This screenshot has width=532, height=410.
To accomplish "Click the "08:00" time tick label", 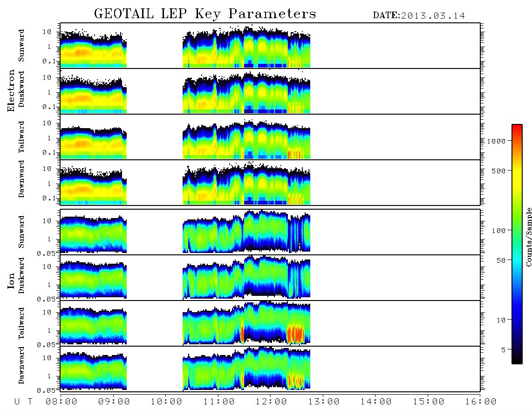I will 61,402.
